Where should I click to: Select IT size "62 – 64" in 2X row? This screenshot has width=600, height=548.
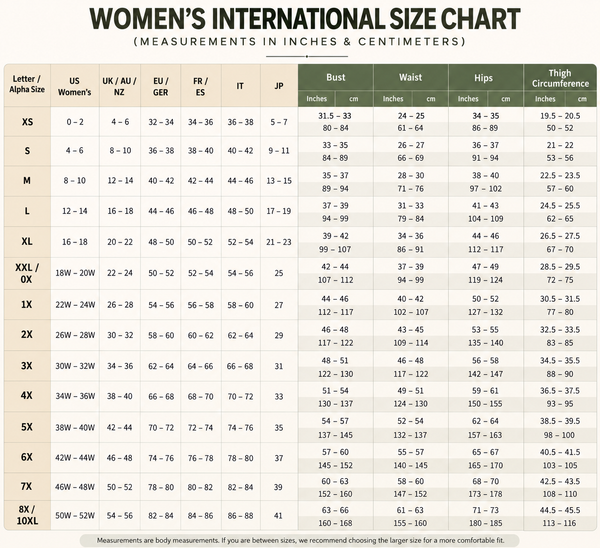(240, 336)
